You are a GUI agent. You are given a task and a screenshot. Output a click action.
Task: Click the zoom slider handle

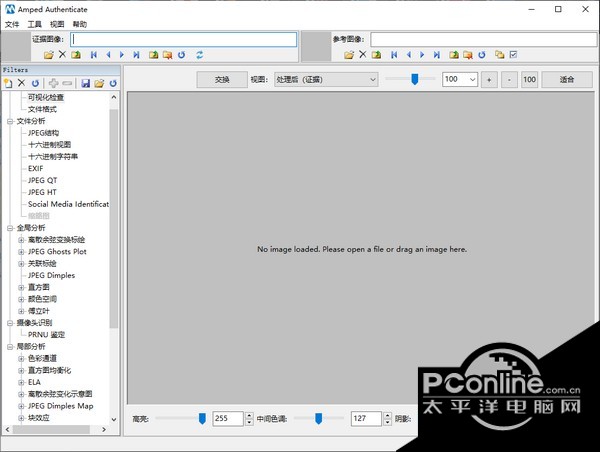(x=414, y=79)
